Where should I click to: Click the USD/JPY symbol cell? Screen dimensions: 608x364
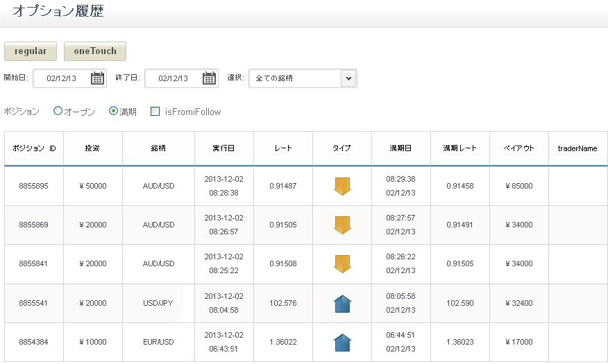coord(158,303)
